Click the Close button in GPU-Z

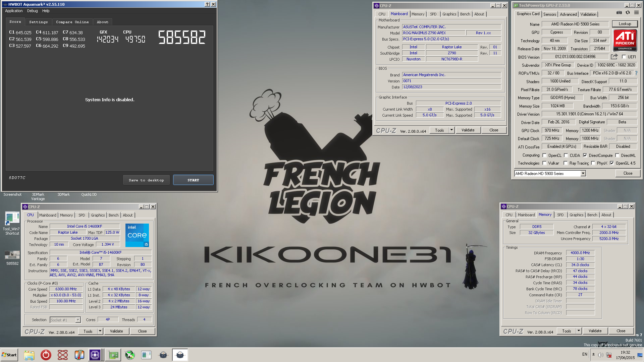(628, 173)
